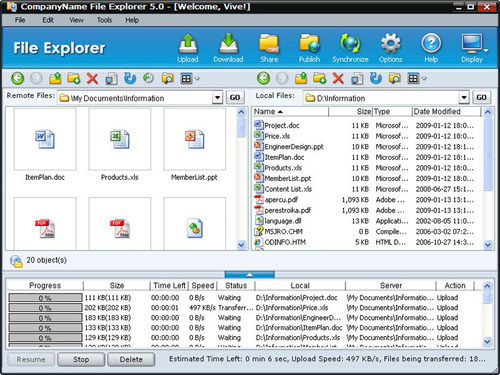Open the Help menu

pos(132,20)
